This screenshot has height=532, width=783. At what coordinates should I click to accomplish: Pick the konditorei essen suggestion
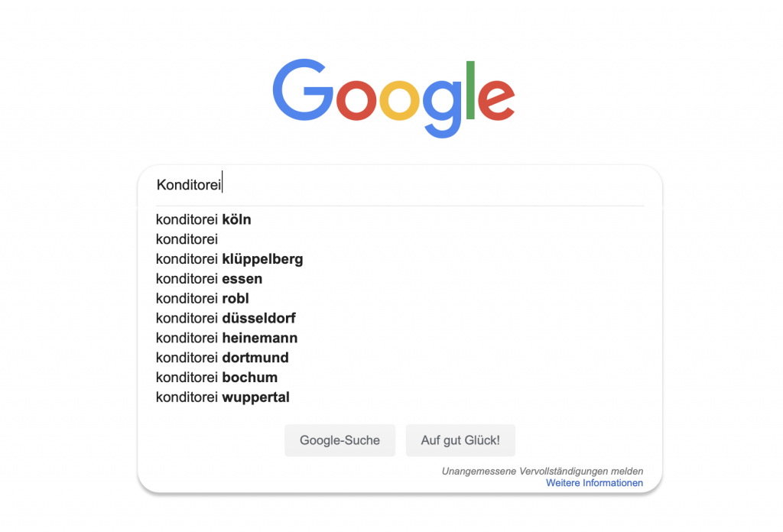[x=399, y=279]
